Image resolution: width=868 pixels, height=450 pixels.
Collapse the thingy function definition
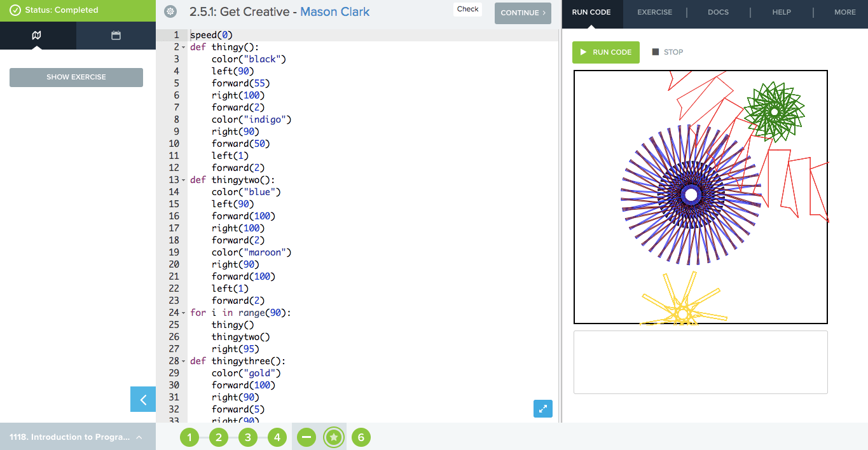click(x=183, y=46)
